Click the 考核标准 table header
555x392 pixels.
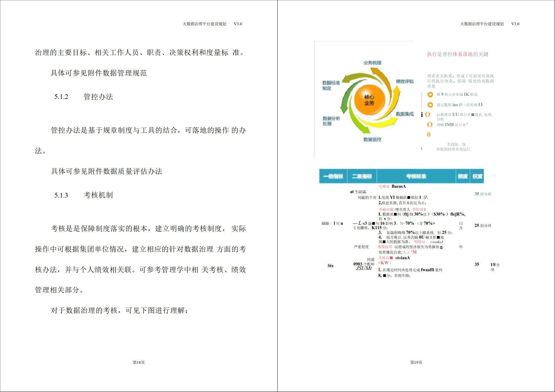click(416, 176)
